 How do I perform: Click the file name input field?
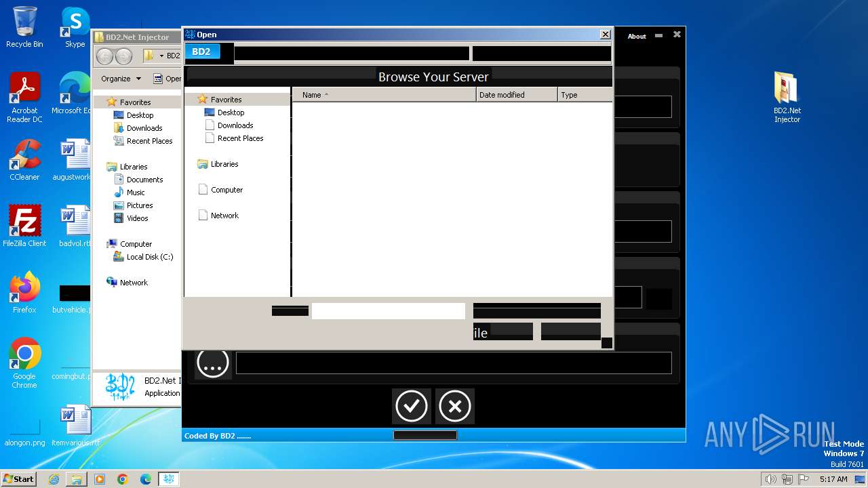(389, 311)
